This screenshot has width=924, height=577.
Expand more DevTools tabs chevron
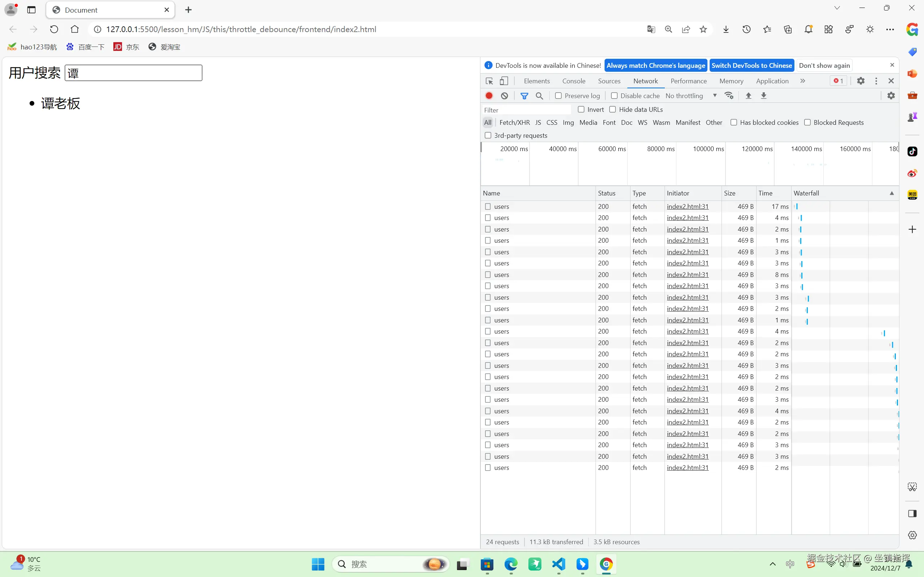(803, 81)
